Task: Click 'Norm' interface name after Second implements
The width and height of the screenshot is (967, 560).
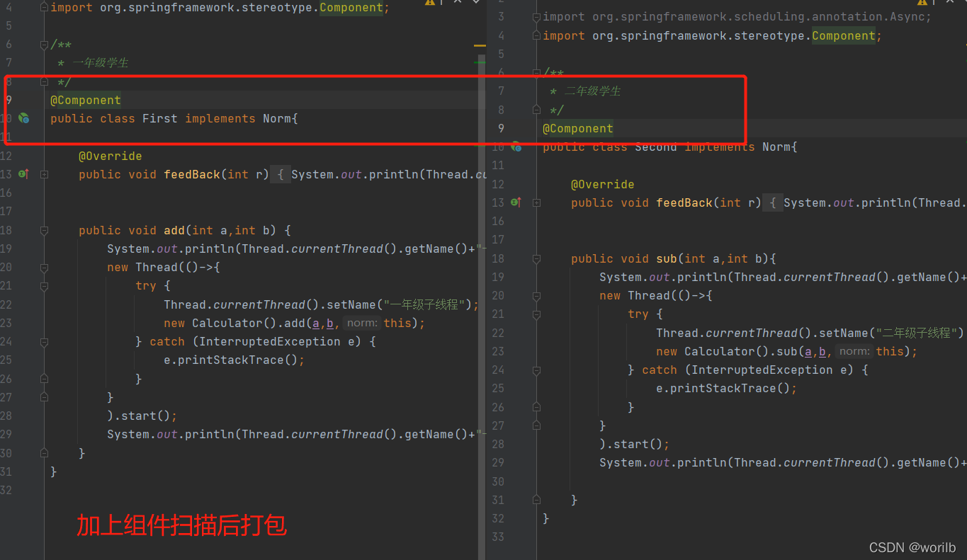Action: pyautogui.click(x=776, y=147)
